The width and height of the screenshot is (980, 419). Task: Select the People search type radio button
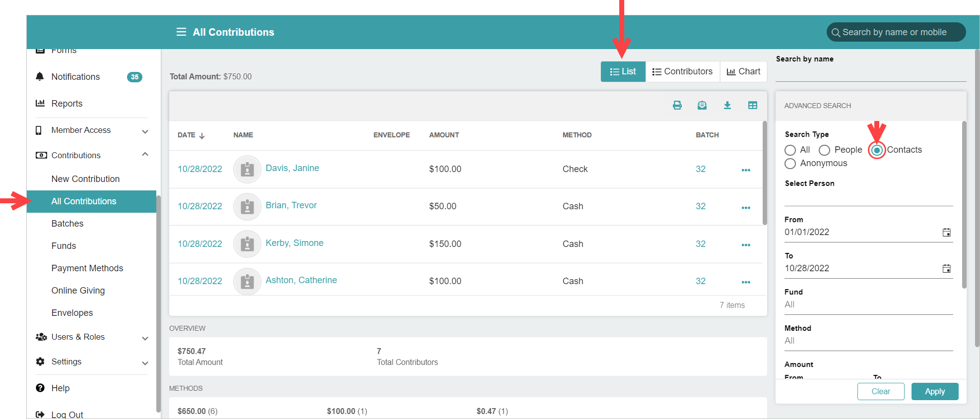[824, 150]
